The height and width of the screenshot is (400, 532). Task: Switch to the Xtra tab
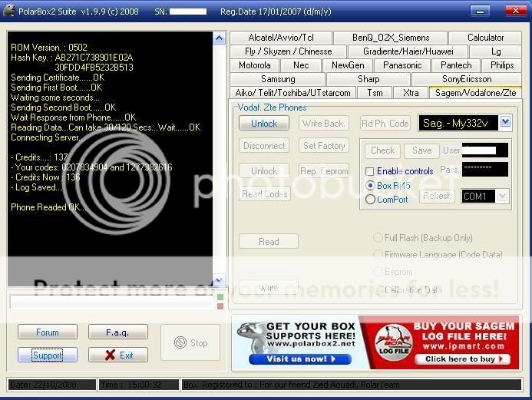[411, 93]
